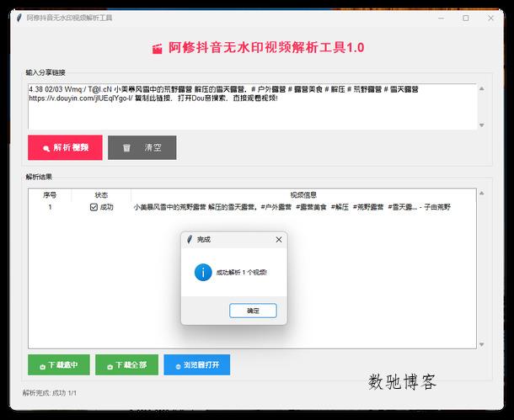This screenshot has width=514, height=420.
Task: Click the feather app icon in main title bar
Action: 19,18
